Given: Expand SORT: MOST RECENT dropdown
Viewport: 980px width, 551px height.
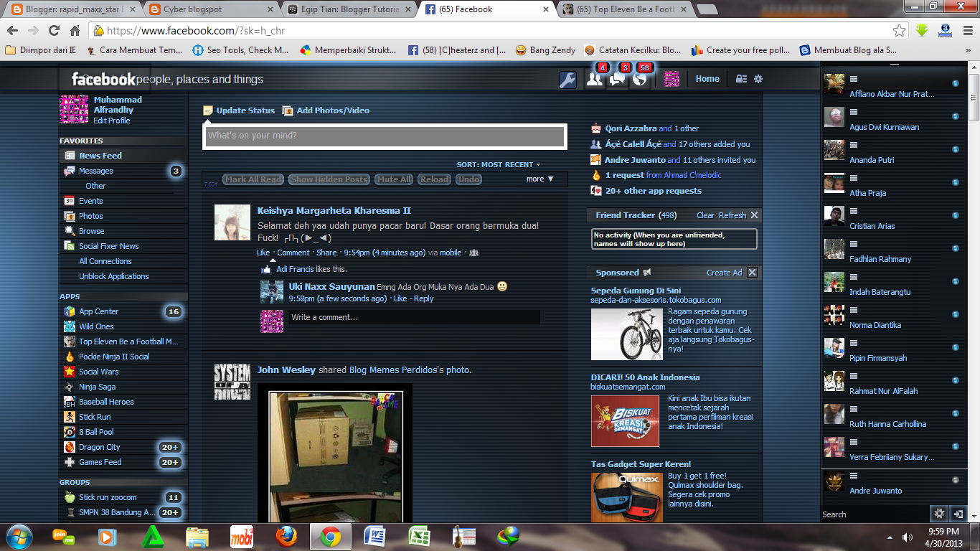Looking at the screenshot, I should [499, 165].
